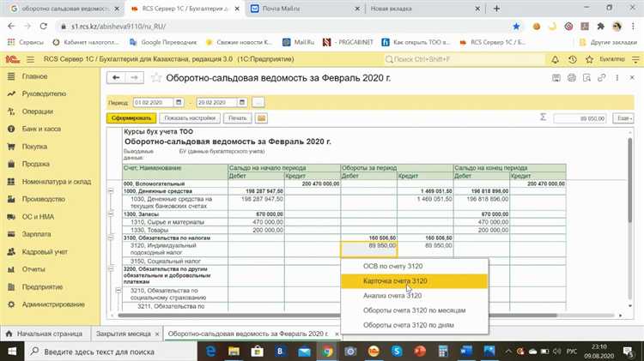The width and height of the screenshot is (644, 361).
Task: Select ОСВ по счету 3120 in the context menu
Action: point(415,266)
